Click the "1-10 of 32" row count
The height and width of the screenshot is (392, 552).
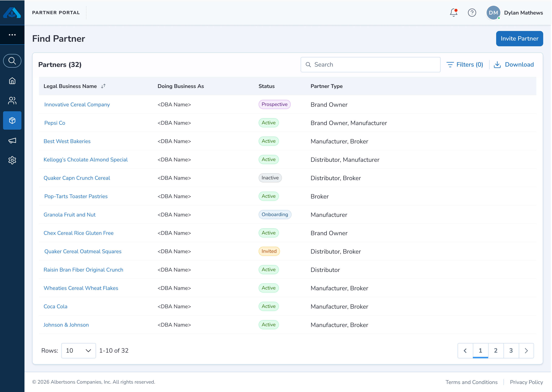click(x=114, y=351)
